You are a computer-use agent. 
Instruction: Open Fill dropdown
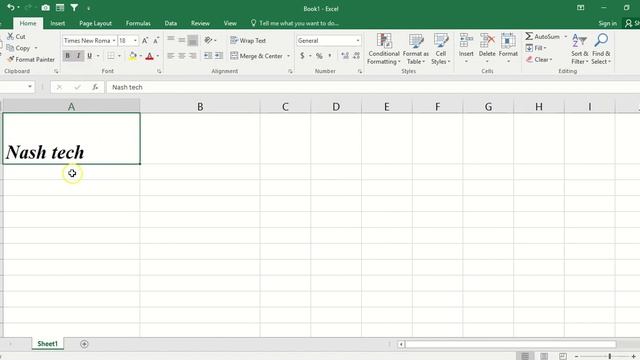pyautogui.click(x=536, y=48)
